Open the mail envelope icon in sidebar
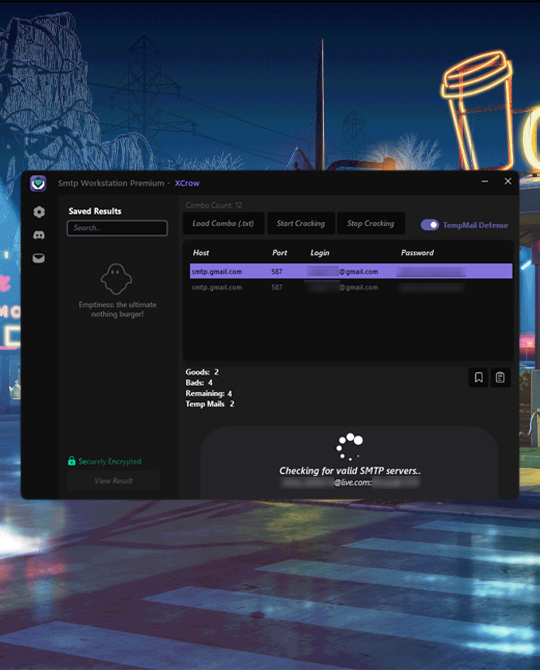The height and width of the screenshot is (670, 540). [x=39, y=258]
